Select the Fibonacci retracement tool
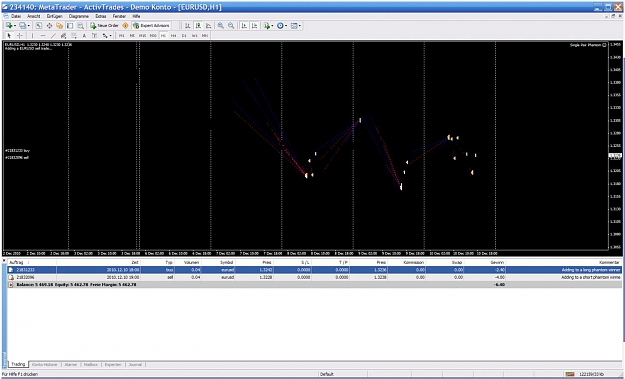The width and height of the screenshot is (625, 379). point(74,35)
